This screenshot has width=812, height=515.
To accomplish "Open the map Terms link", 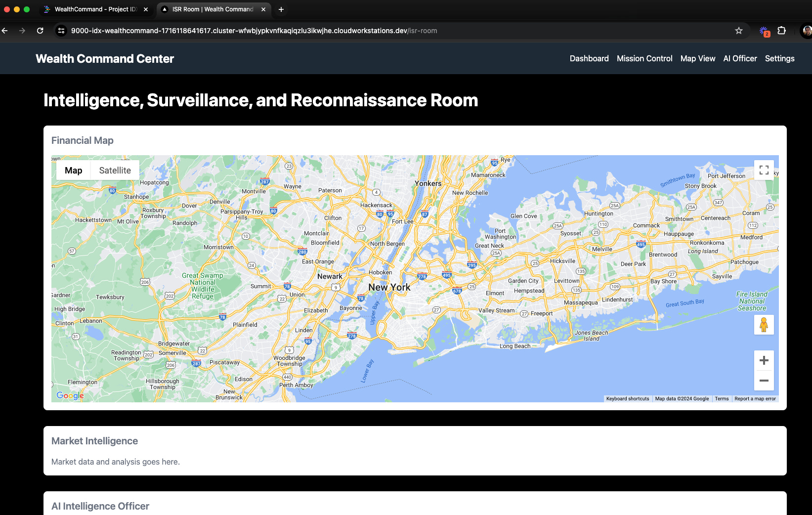I will [722, 398].
